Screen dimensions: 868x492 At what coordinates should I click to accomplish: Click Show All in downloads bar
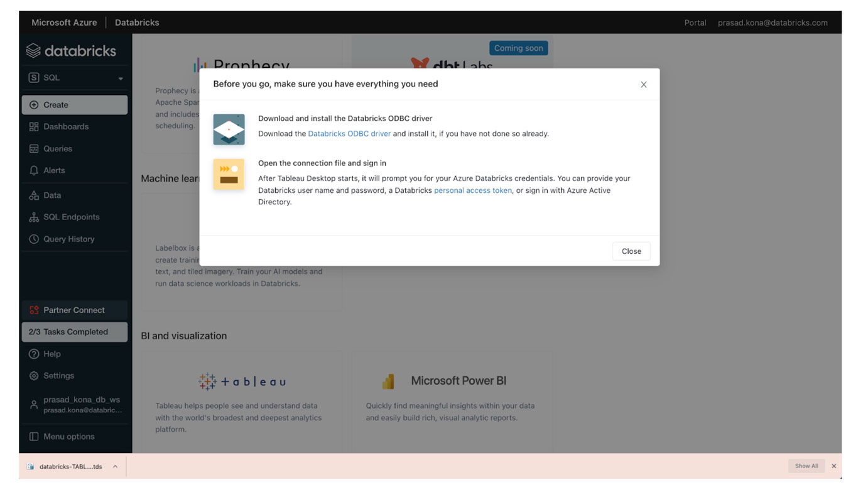[806, 466]
